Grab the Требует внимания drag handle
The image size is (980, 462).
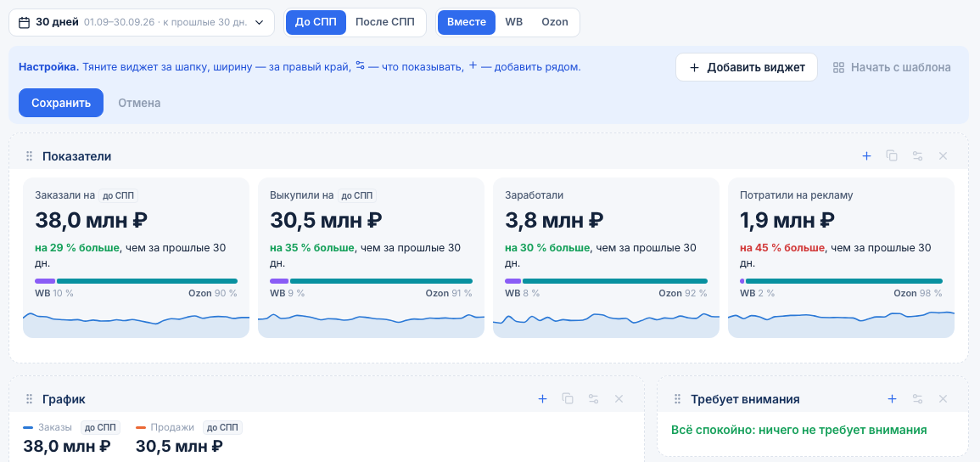[x=677, y=399]
